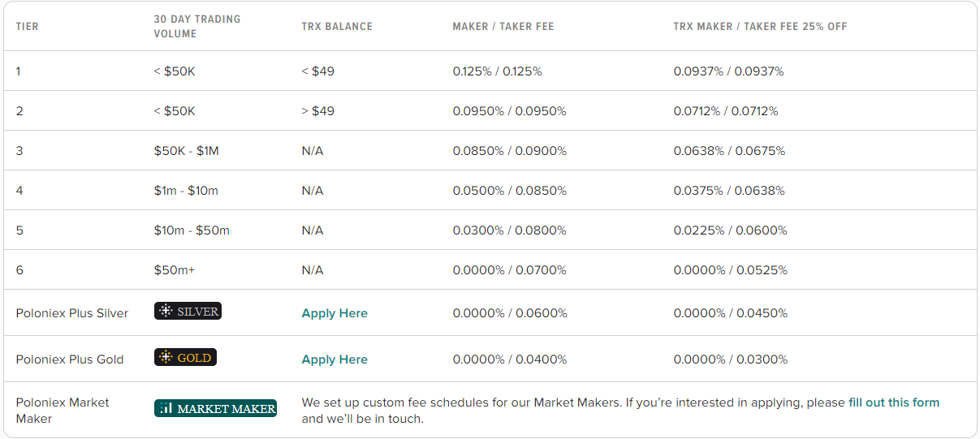Select the Poloniex Plus Silver row label
The image size is (980, 439).
pos(72,313)
